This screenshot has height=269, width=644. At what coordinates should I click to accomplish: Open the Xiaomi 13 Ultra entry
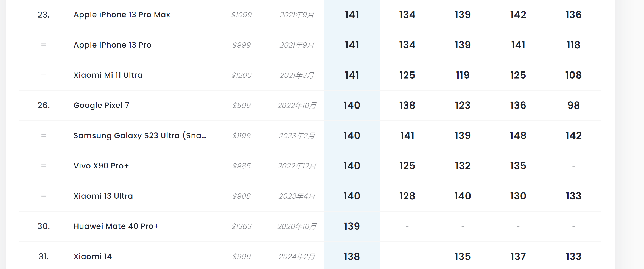coord(103,196)
